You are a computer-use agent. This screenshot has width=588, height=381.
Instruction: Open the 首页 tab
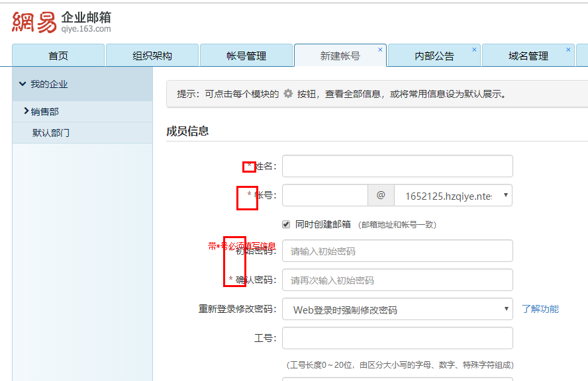click(x=58, y=56)
